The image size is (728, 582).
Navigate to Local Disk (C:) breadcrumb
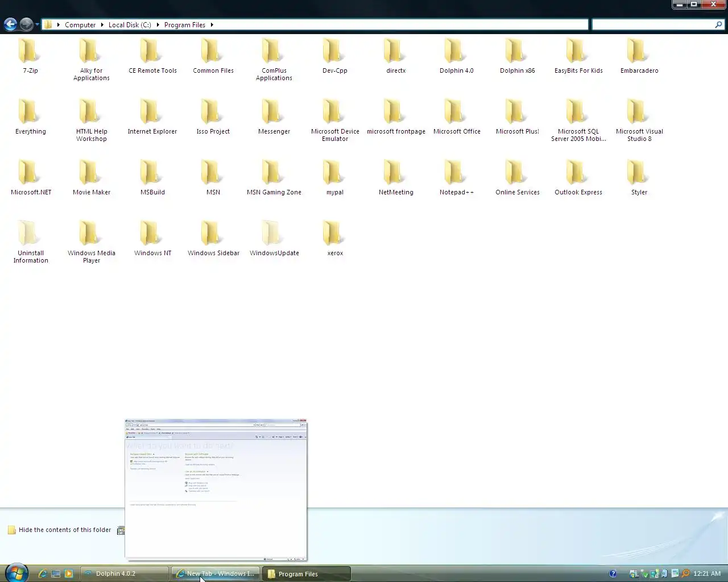130,25
